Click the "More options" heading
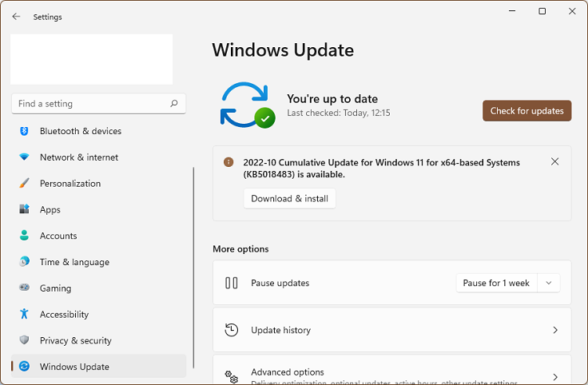 pos(240,249)
